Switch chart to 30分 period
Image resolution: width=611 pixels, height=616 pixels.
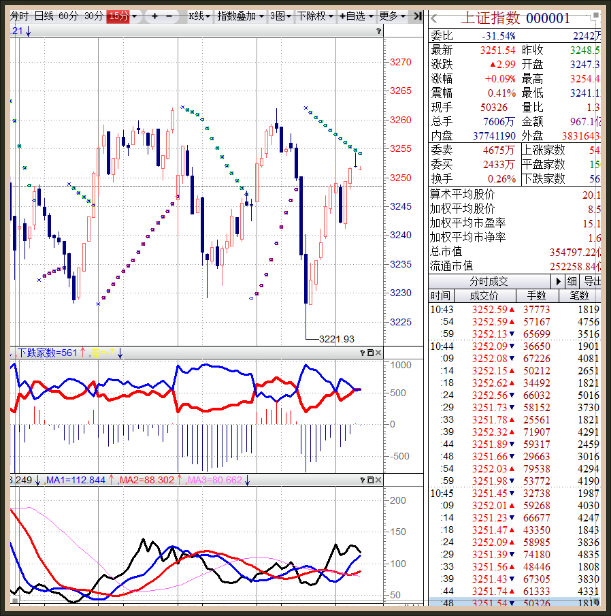tap(93, 17)
